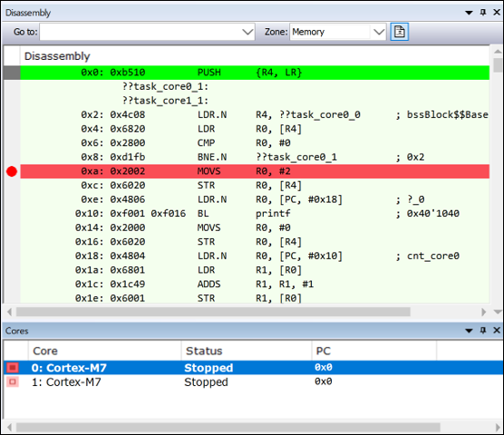The height and width of the screenshot is (435, 504).
Task: Pin the Disassembly window
Action: (483, 12)
